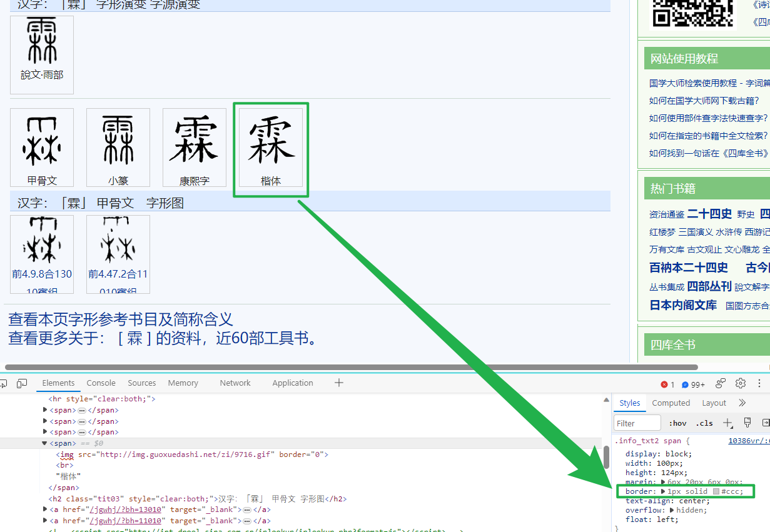Click the QR code image

[x=692, y=13]
